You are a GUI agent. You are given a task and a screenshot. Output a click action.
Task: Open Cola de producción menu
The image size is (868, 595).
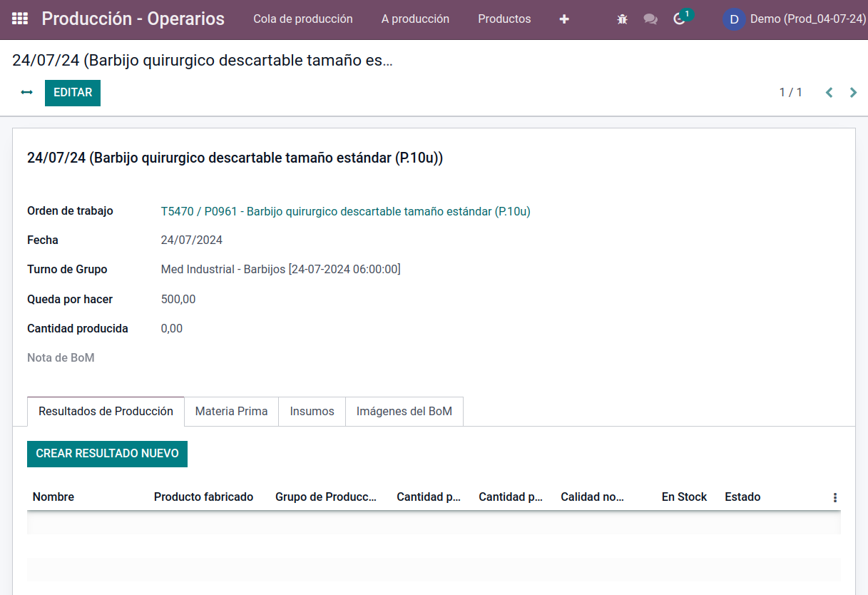click(303, 19)
